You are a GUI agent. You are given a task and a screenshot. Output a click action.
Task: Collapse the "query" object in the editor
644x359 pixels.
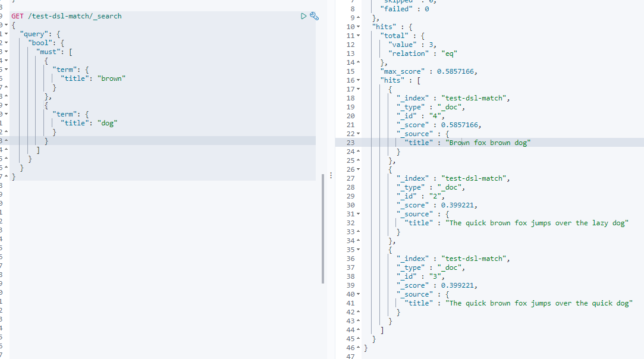point(7,34)
